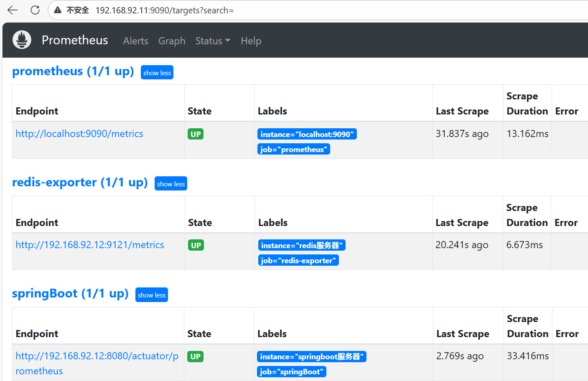This screenshot has height=381, width=588.
Task: Collapse prometheus targets with show less
Action: point(157,73)
